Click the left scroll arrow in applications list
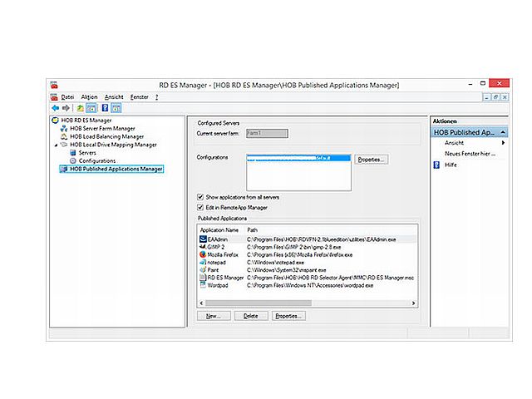Screen dimensions: 532x399 point(201,303)
